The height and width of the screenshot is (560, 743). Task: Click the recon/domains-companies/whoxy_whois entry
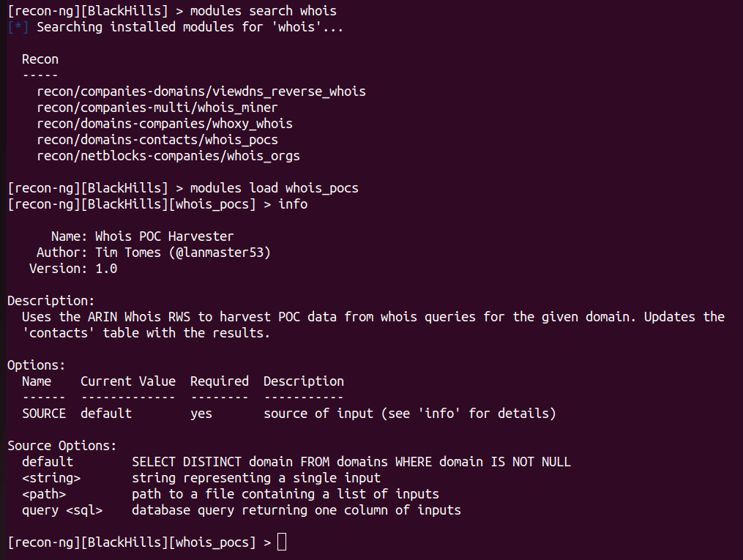(165, 124)
